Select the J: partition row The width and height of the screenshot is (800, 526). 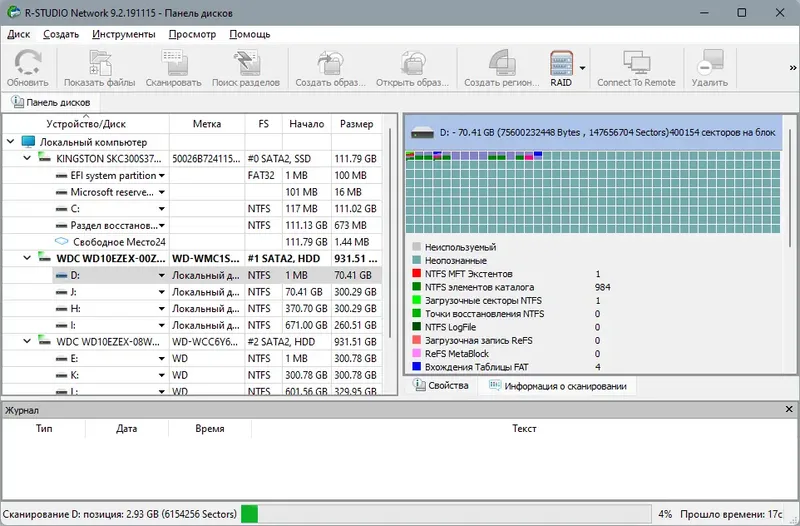(192, 292)
